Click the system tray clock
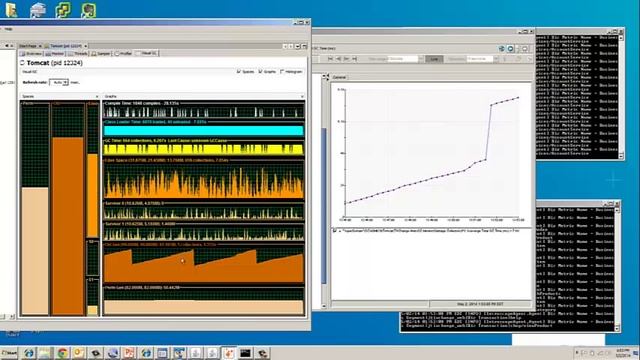Screen dimensions: 640x360 [x=622, y=353]
